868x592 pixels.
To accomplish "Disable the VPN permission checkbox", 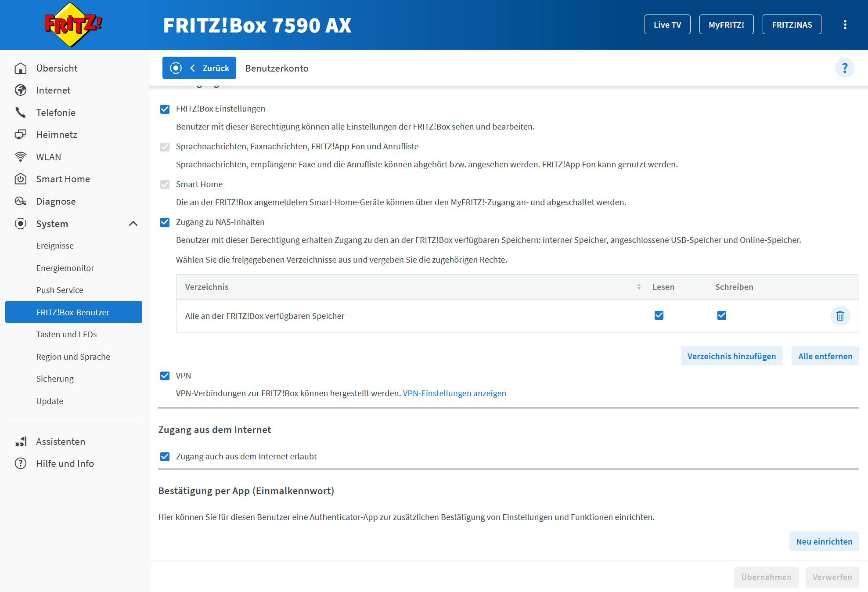I will [165, 376].
